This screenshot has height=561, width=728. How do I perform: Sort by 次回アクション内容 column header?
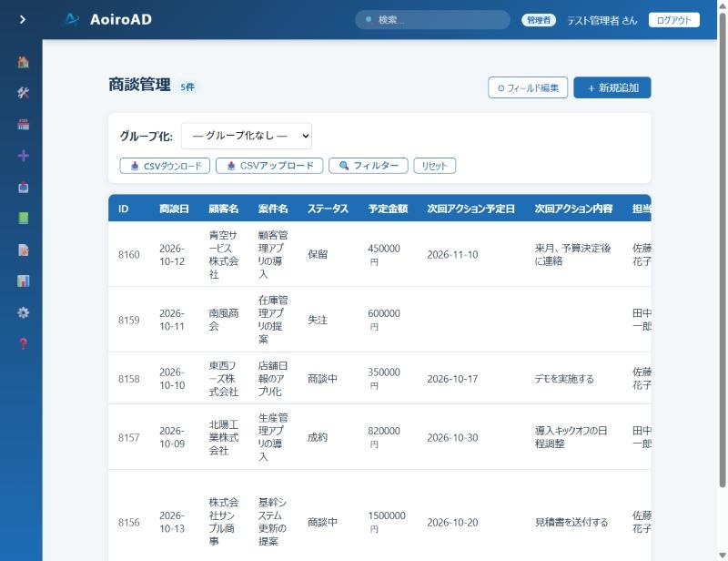[573, 209]
